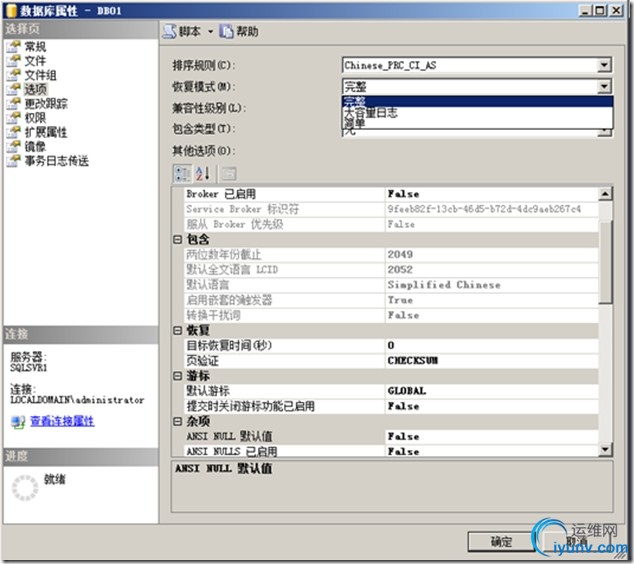
Task: Select the ANSI NULLS 已启用 row
Action: click(391, 451)
